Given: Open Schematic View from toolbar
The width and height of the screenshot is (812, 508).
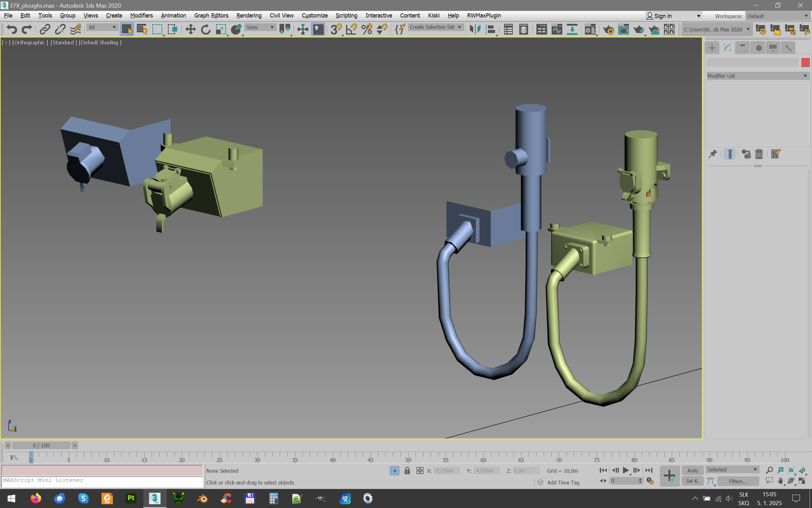Looking at the screenshot, I should (x=572, y=30).
